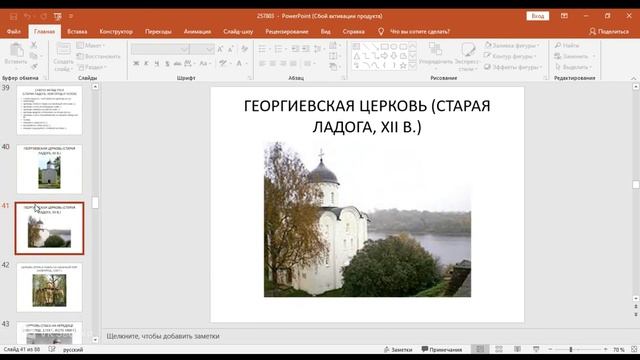The height and width of the screenshot is (360, 640).
Task: Toggle bold (Ж) formatting
Action: click(x=136, y=63)
